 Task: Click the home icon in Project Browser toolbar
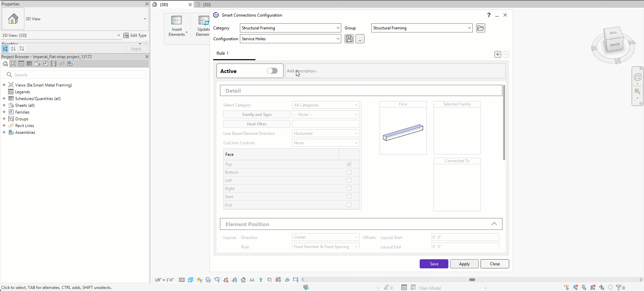point(5,64)
